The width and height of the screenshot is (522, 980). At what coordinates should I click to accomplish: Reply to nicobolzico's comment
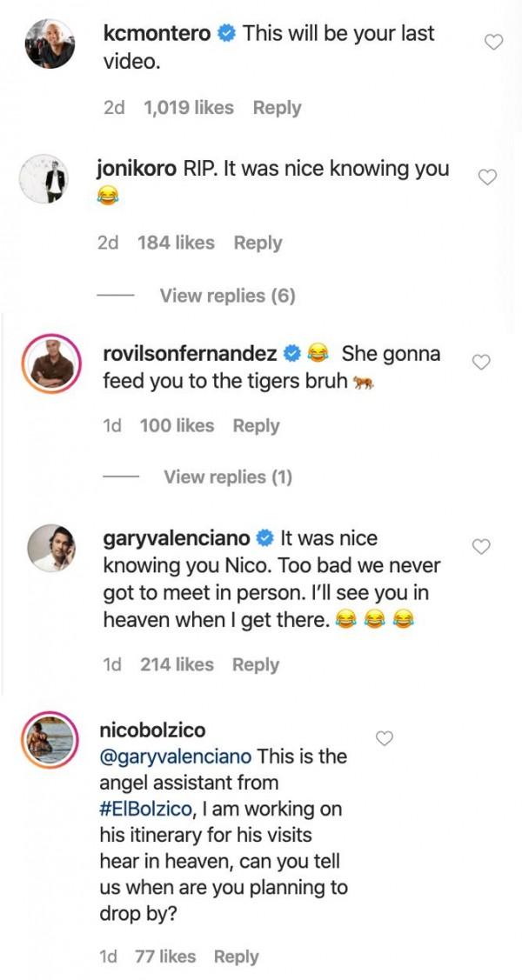(x=236, y=957)
